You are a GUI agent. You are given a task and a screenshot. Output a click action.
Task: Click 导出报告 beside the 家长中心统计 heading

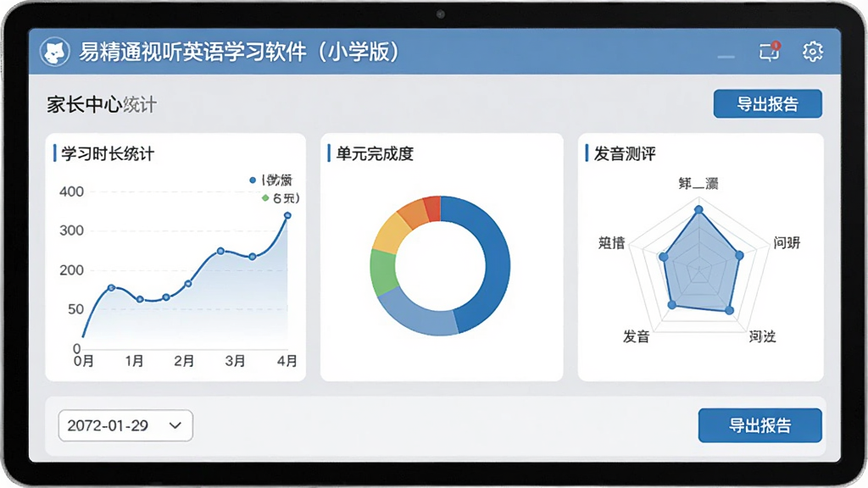click(x=767, y=104)
